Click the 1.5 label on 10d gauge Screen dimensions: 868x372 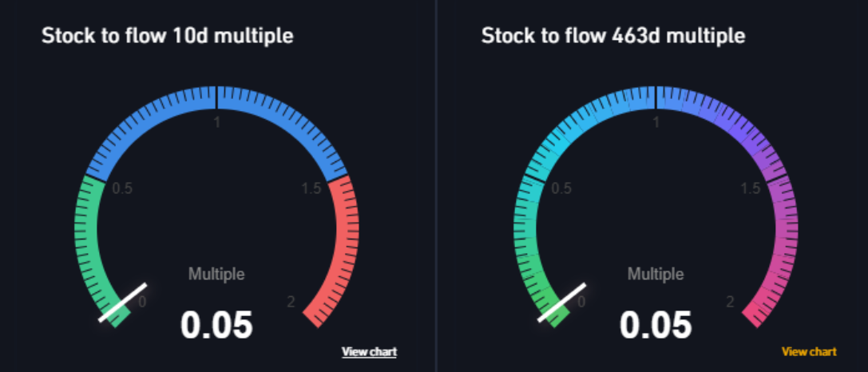pyautogui.click(x=311, y=188)
